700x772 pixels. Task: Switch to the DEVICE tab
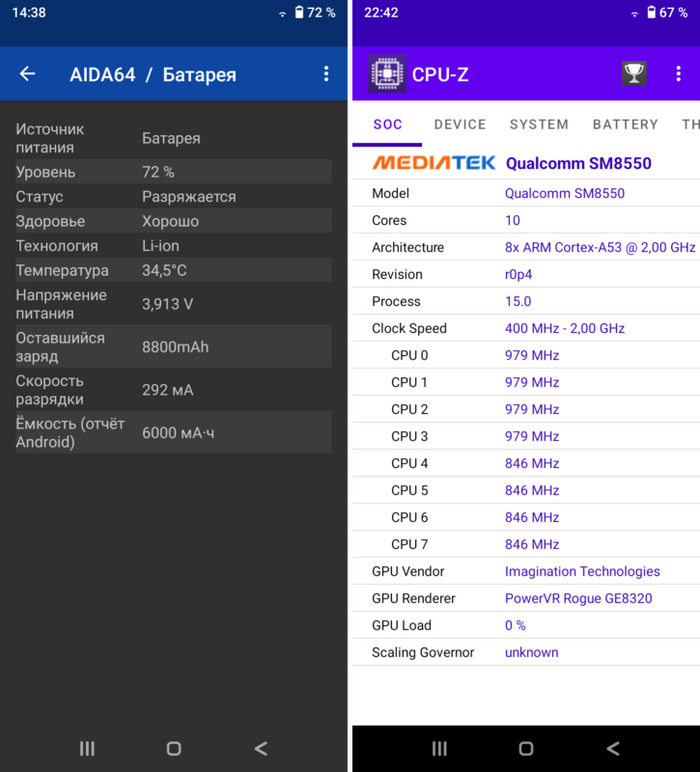click(460, 124)
